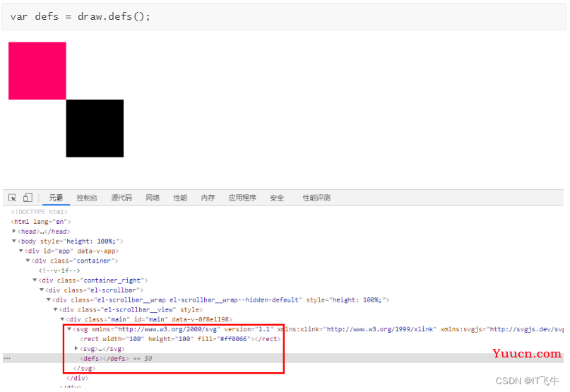Click the three-dots gutter on defs row
570x392 pixels.
(7, 359)
